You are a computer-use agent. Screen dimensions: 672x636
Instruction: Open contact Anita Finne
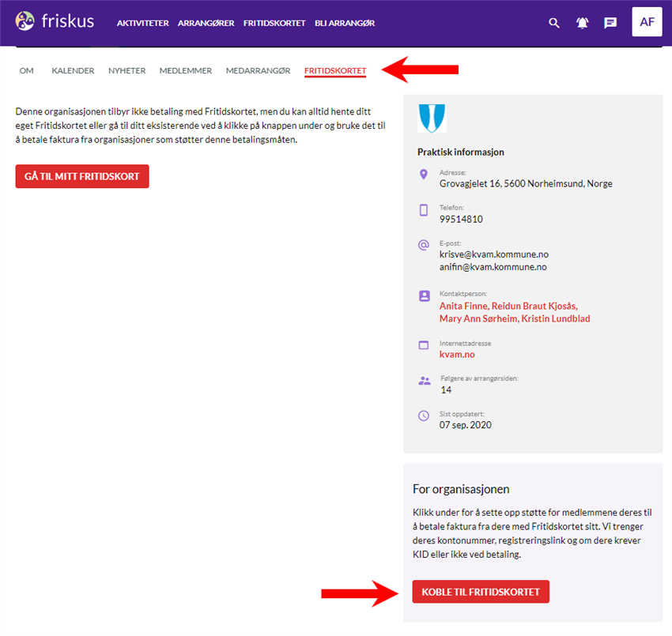(464, 307)
